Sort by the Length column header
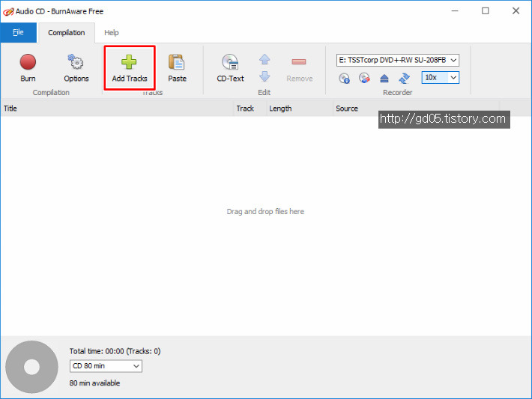The width and height of the screenshot is (532, 399). tap(300, 109)
